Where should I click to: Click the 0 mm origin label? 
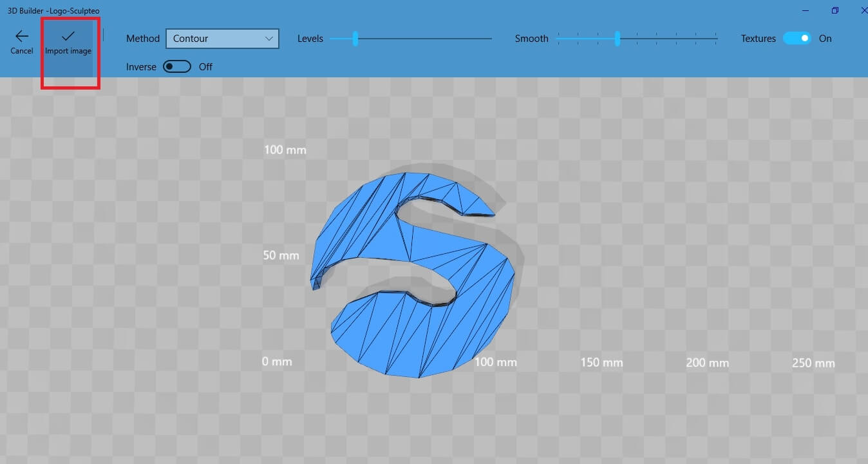(x=277, y=362)
